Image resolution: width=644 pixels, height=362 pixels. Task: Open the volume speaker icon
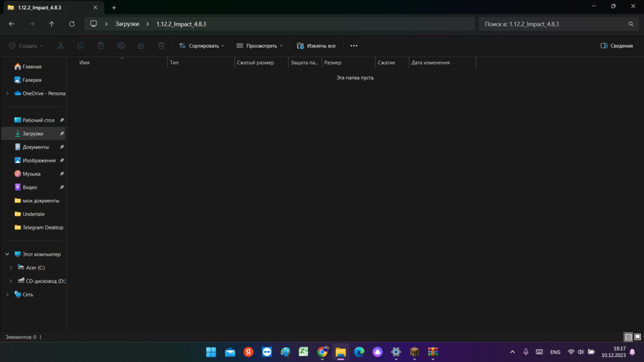coord(581,352)
